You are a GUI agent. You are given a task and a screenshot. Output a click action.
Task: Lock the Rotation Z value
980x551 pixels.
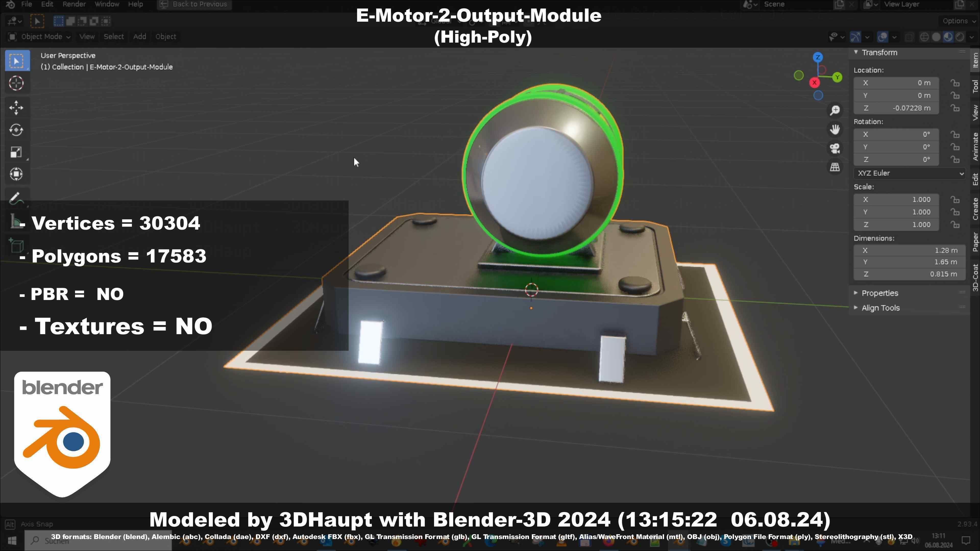[955, 159]
